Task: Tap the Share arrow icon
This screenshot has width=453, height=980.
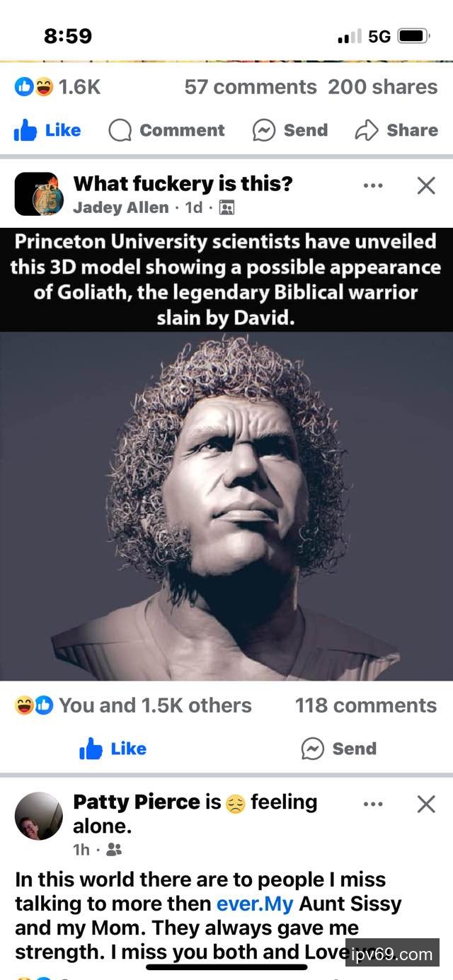Action: tap(366, 130)
